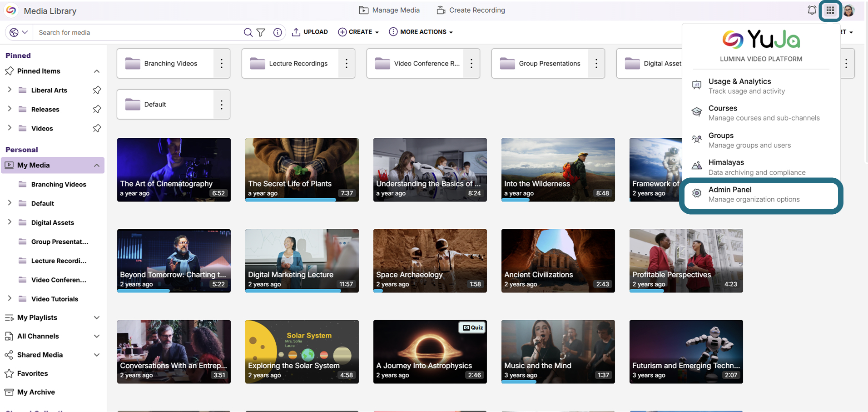The width and height of the screenshot is (868, 412).
Task: Click the YuJa logo in top left
Action: pyautogui.click(x=11, y=10)
